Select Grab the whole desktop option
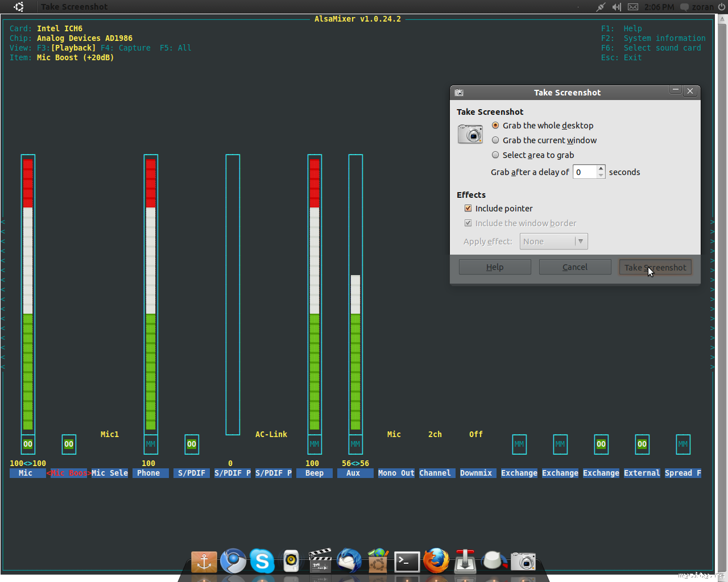 click(x=543, y=126)
